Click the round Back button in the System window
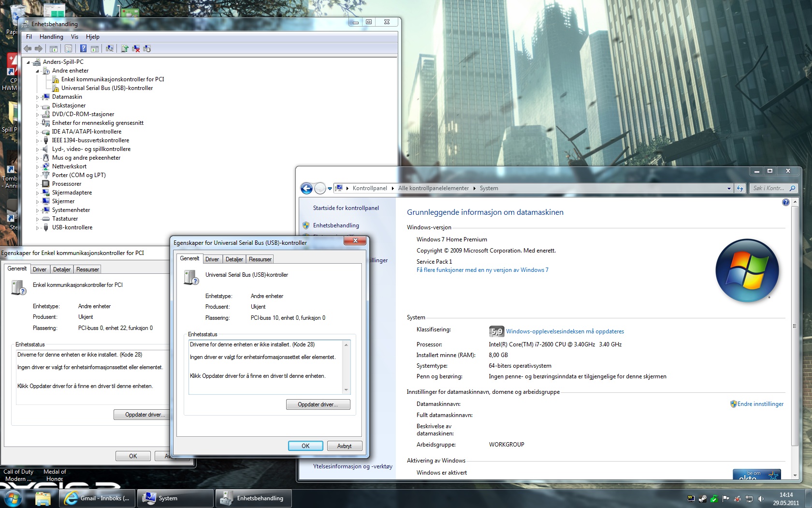This screenshot has width=812, height=508. point(306,188)
